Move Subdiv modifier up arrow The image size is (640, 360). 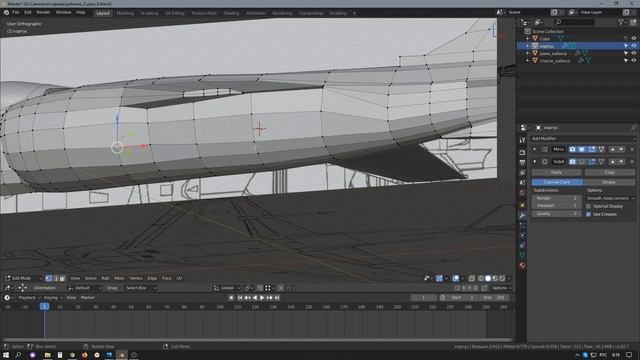[x=612, y=162]
